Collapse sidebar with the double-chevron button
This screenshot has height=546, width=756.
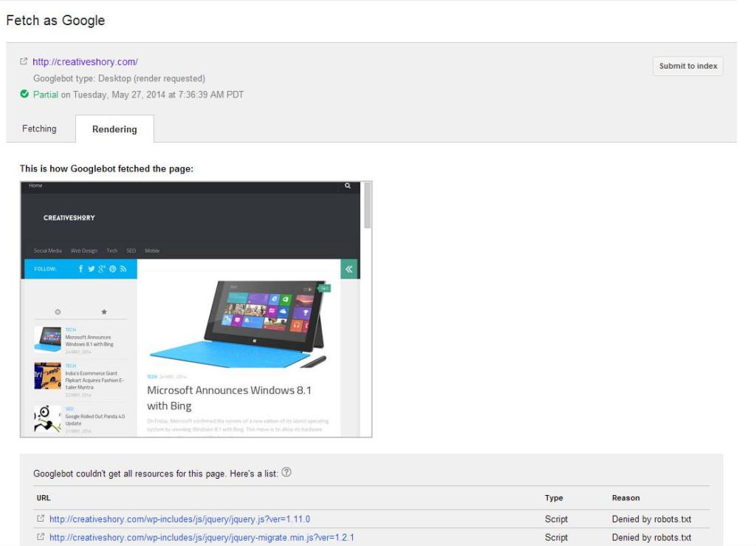coord(348,269)
